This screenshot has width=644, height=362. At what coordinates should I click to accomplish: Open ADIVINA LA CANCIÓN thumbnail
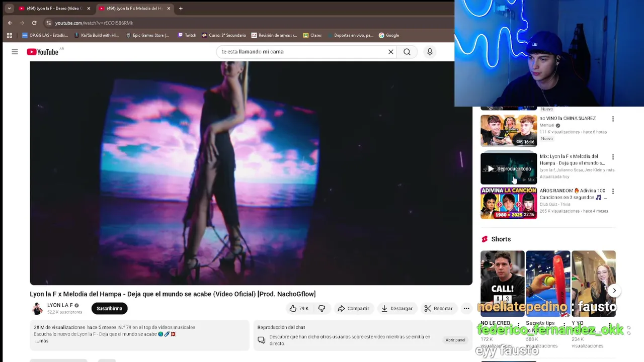(x=509, y=203)
